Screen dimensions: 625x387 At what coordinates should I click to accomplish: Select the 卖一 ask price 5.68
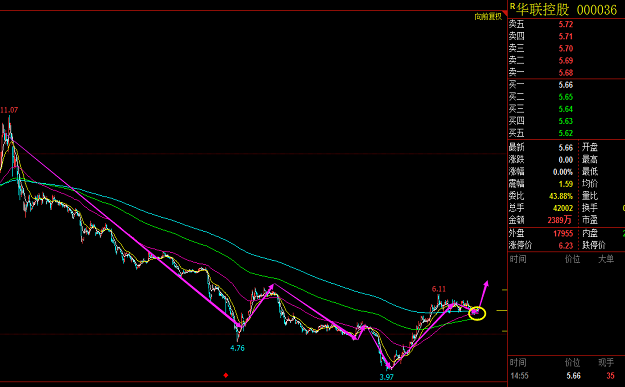(566, 73)
